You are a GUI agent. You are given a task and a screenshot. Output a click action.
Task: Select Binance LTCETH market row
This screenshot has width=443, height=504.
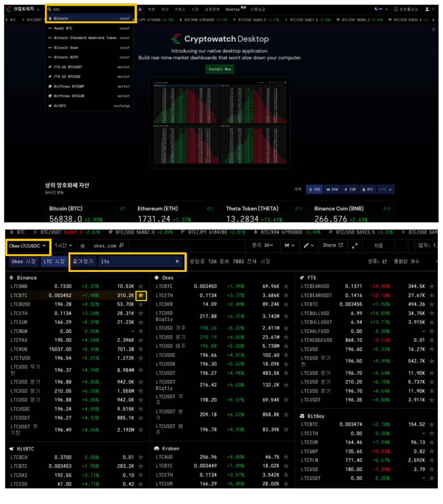77,314
